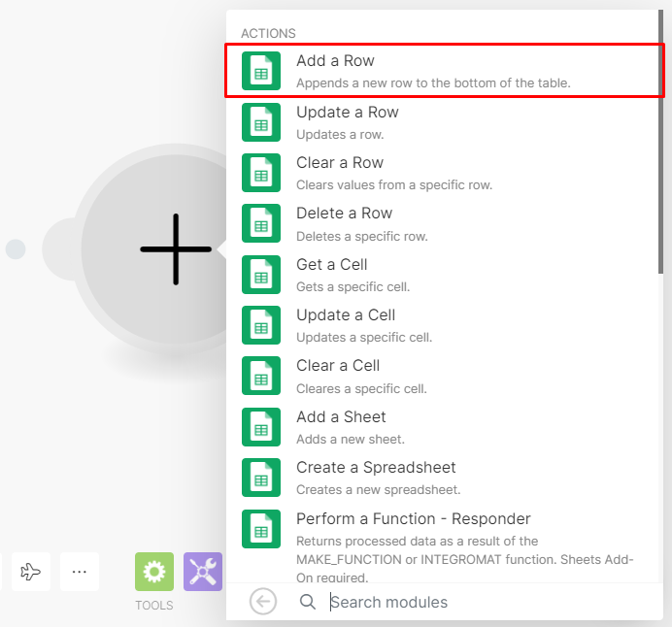Click the Sheets icon next to Update a Cell

point(261,325)
